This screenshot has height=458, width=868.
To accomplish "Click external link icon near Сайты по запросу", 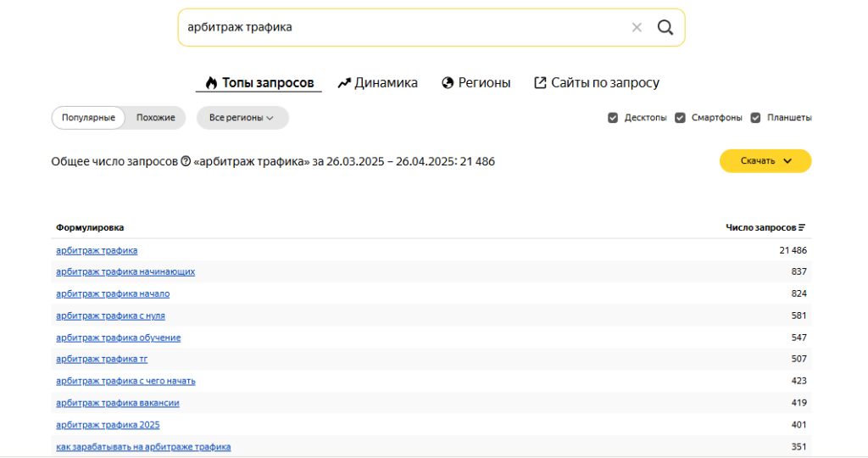I will click(540, 82).
